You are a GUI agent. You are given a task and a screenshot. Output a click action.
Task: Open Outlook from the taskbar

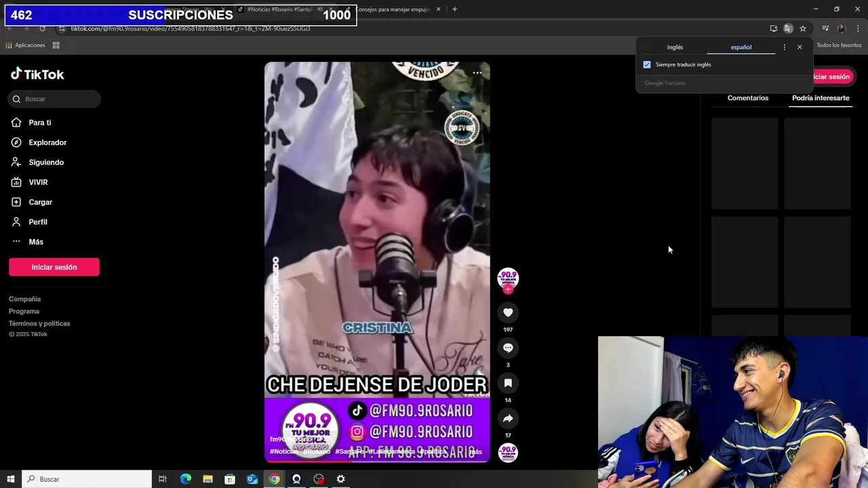pyautogui.click(x=252, y=479)
